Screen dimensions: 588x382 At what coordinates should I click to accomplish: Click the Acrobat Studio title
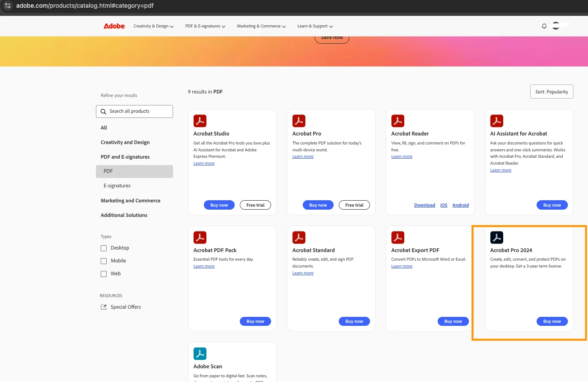(x=211, y=134)
